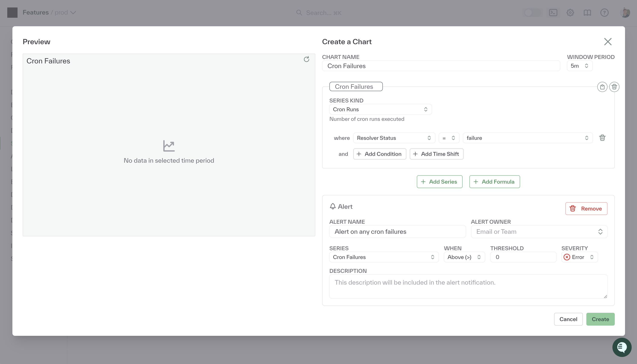Delete the Cron Failures series

coord(614,87)
